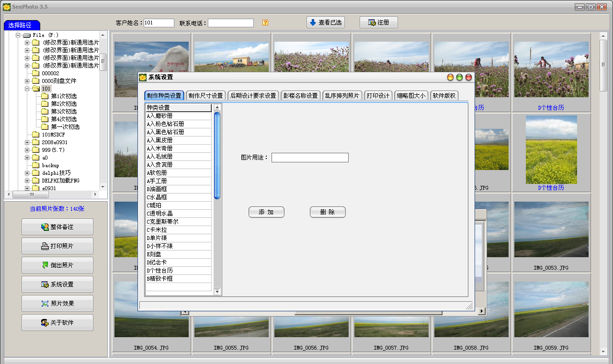
Task: Click the folder tree vertical scrollbar thumb
Action: tap(103, 62)
